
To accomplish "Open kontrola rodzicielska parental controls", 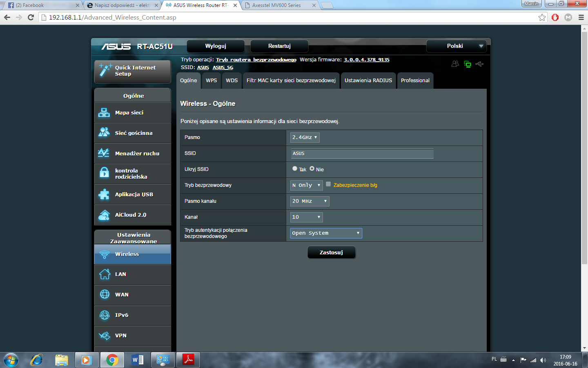I will click(133, 174).
